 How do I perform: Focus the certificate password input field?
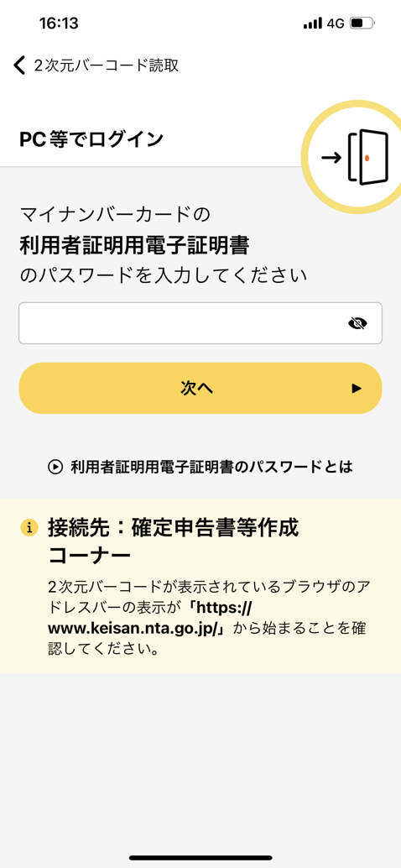(x=200, y=323)
